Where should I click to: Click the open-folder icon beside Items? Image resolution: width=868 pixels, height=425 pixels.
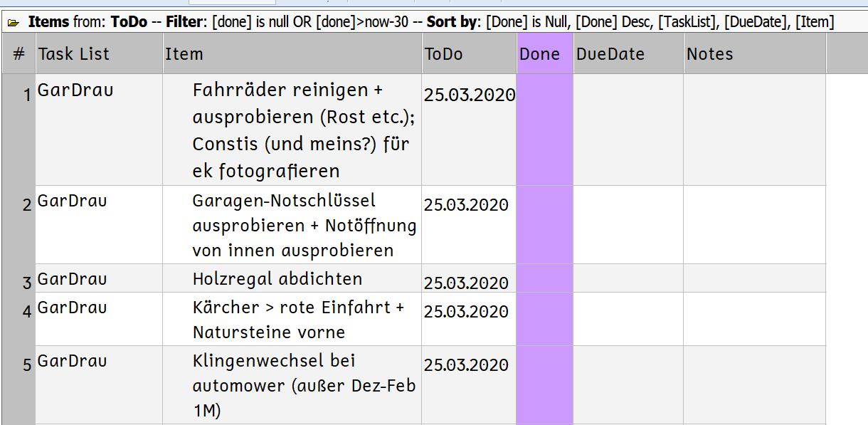coord(13,23)
